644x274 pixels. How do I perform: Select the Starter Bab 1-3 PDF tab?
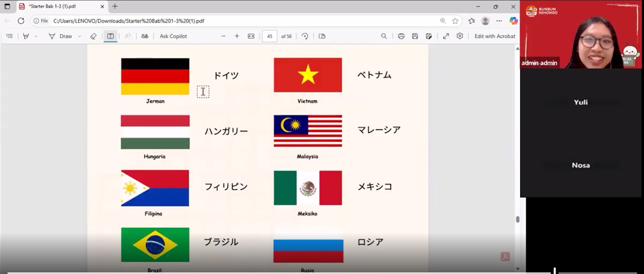[x=57, y=6]
